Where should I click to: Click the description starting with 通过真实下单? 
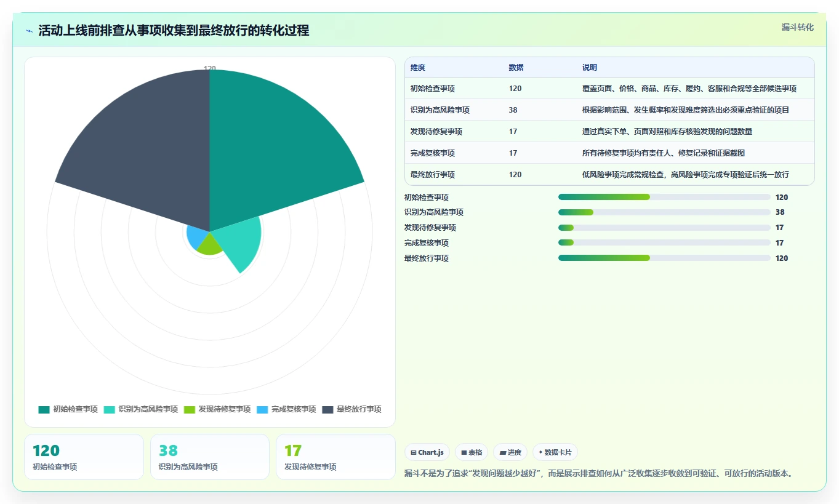667,132
